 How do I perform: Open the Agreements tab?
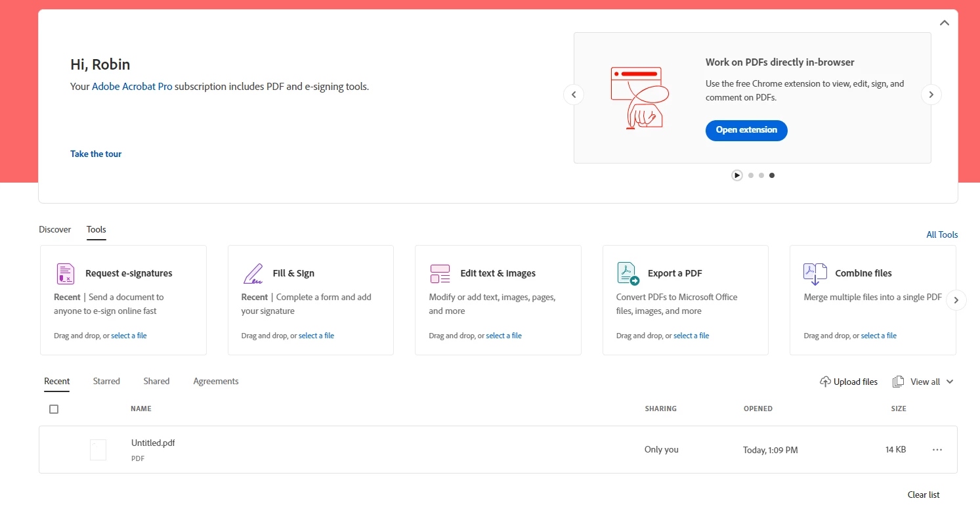(216, 381)
